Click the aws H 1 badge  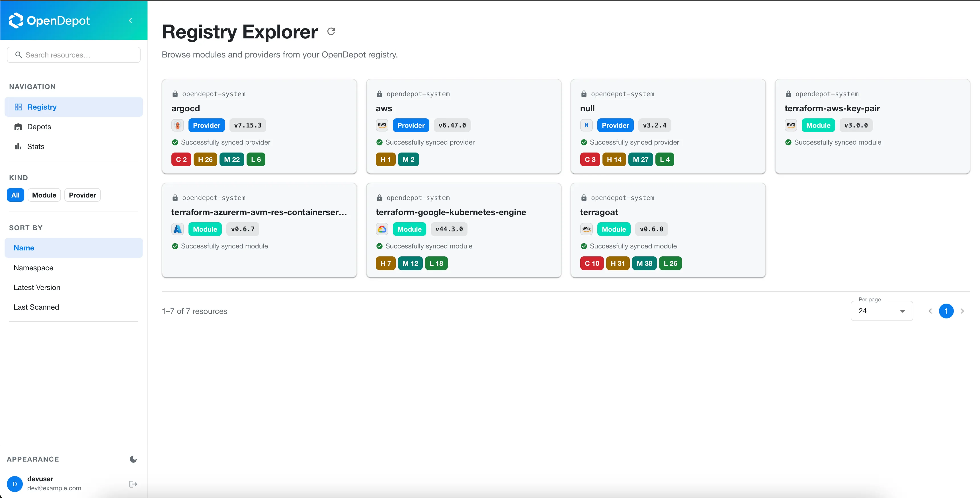(x=386, y=160)
